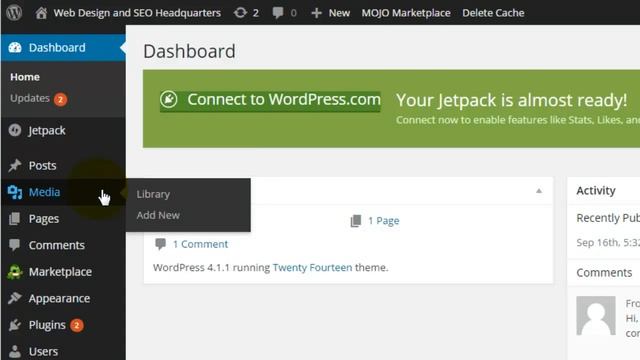Click the comments bubble icon in admin bar
This screenshot has width=640, height=360.
tap(278, 13)
